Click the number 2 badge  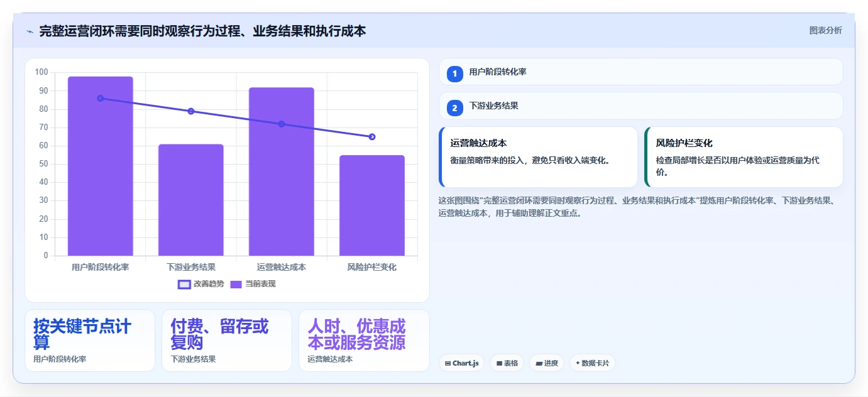point(455,108)
